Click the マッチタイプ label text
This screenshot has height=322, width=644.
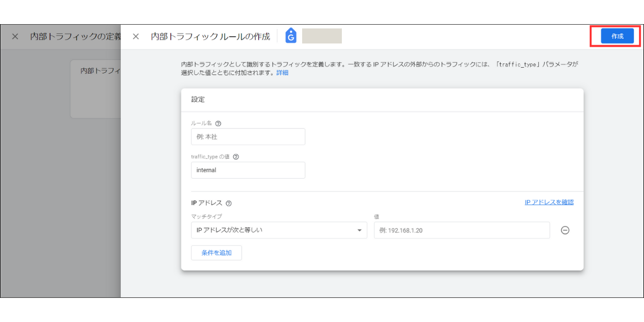click(207, 217)
